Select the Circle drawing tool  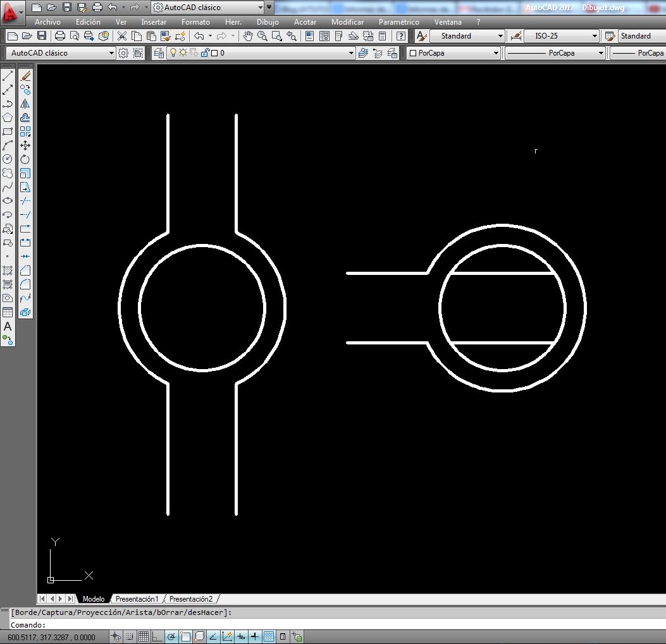click(8, 158)
